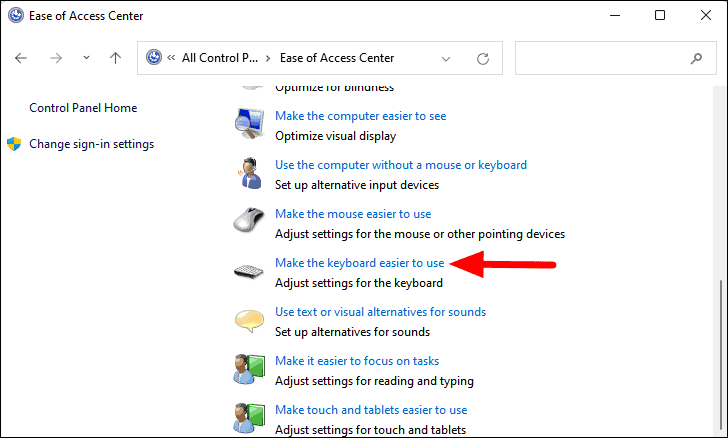728x438 pixels.
Task: Click the keyboard icon
Action: click(249, 271)
